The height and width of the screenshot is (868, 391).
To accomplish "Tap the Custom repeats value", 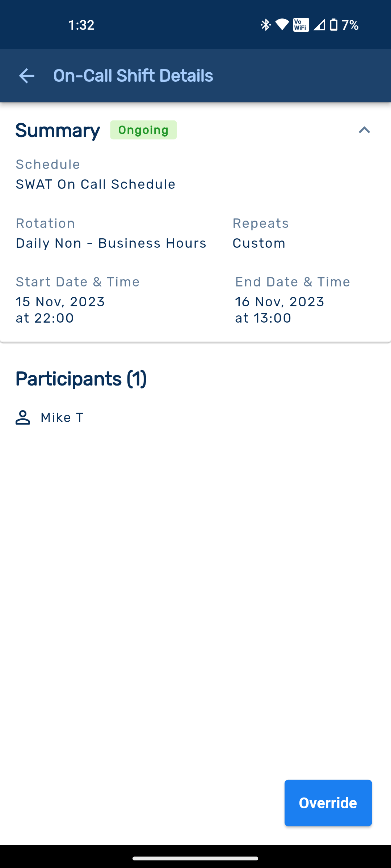I will (x=259, y=243).
